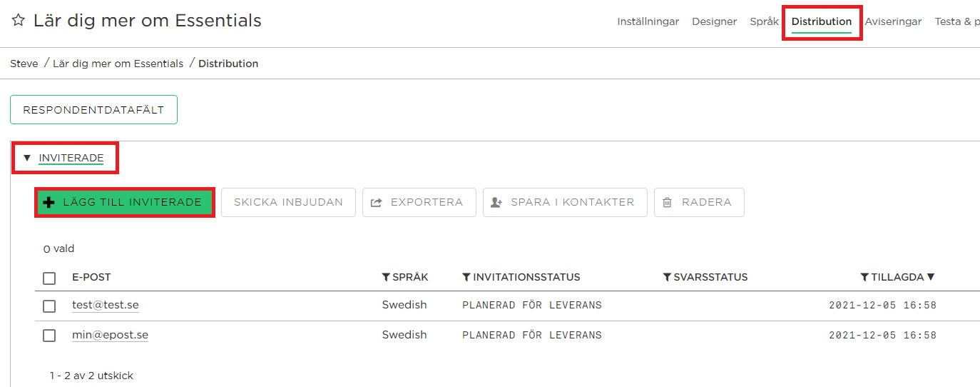
Task: Toggle the Tillagda column sort arrow
Action: click(x=931, y=277)
